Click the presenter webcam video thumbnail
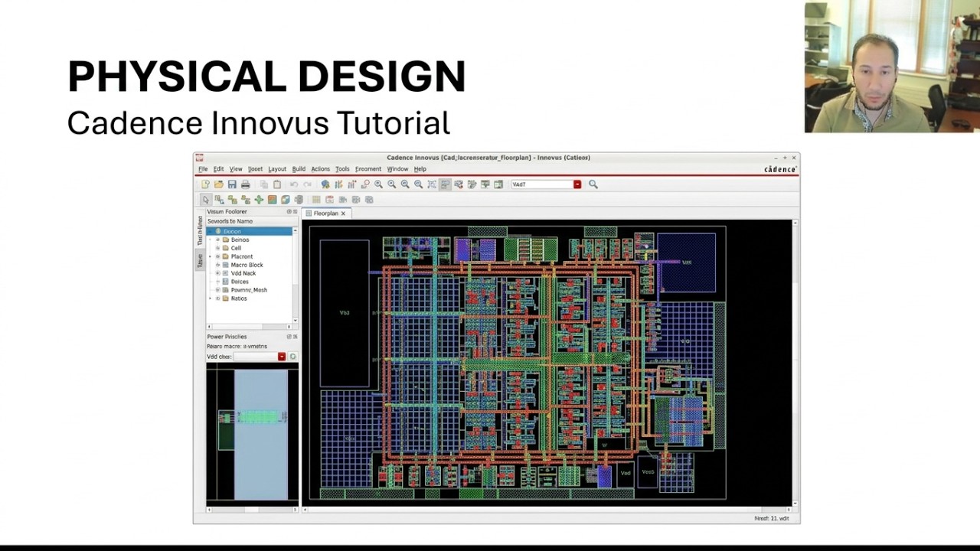 click(x=892, y=67)
